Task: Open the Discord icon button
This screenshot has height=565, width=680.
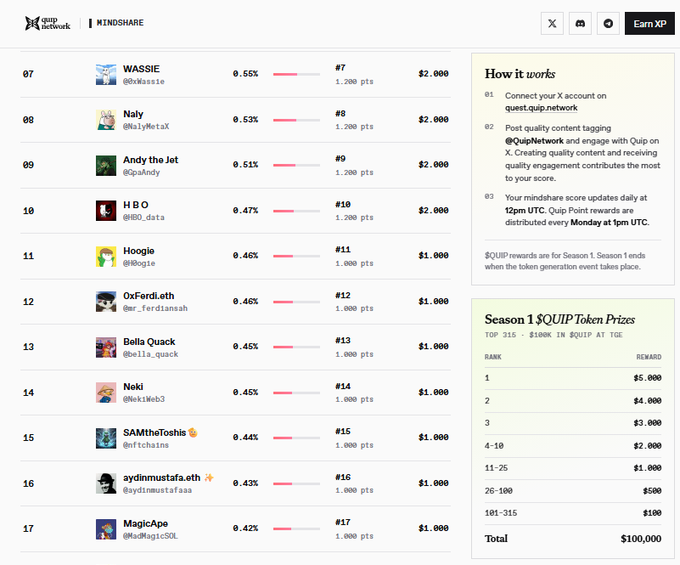Action: (x=580, y=23)
